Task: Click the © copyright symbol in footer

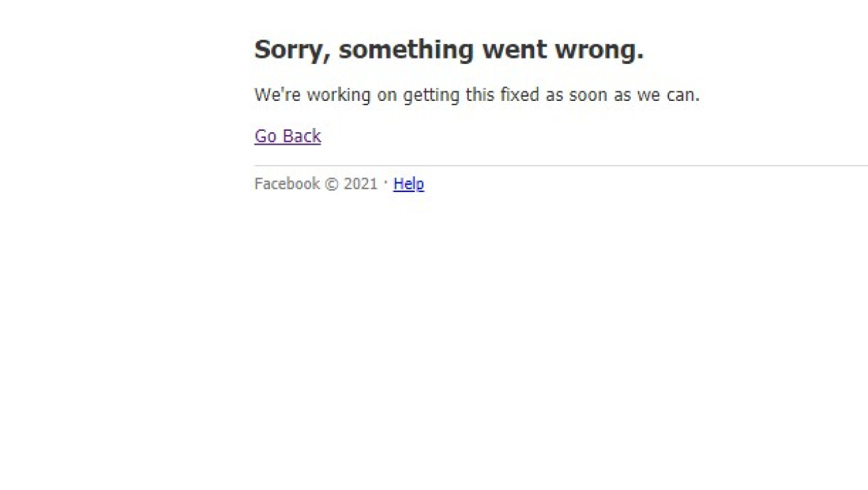Action: tap(332, 184)
